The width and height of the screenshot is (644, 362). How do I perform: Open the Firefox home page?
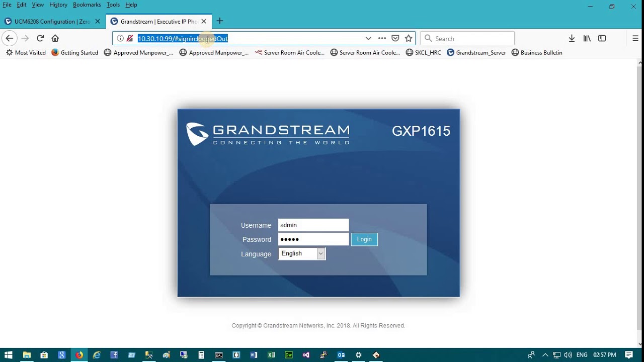[x=55, y=38]
